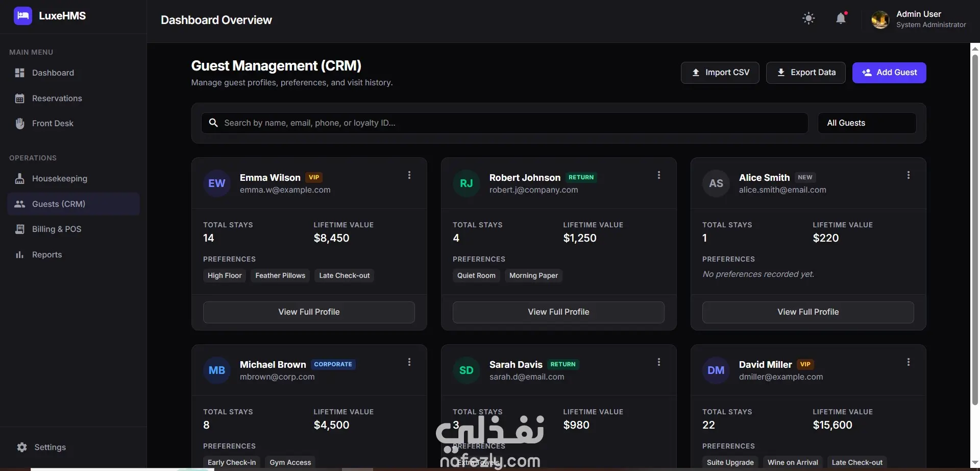Image resolution: width=980 pixels, height=471 pixels.
Task: Click the LuxeHMS bed logo icon
Action: click(22, 16)
